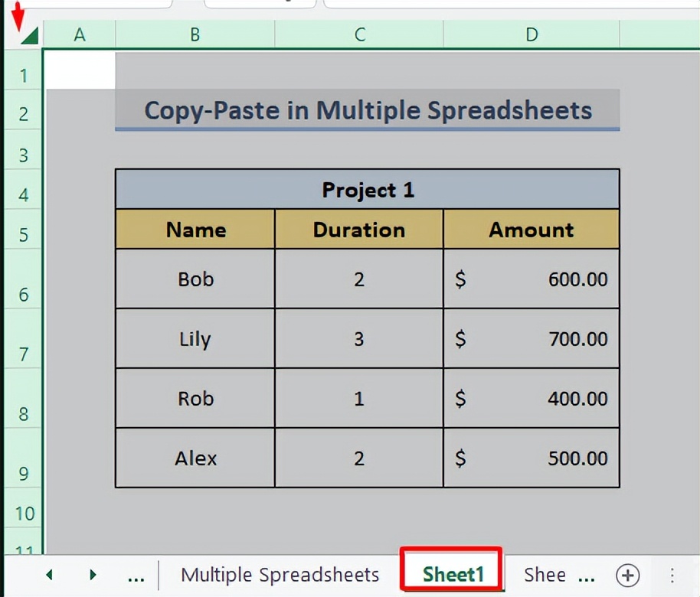
Task: Go to next sheet tab arrow
Action: point(93,575)
